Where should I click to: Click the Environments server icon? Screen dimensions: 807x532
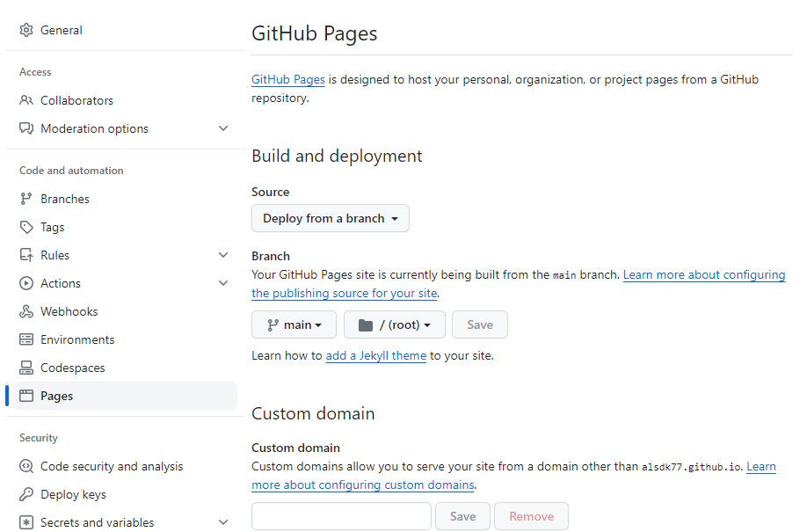coord(26,339)
